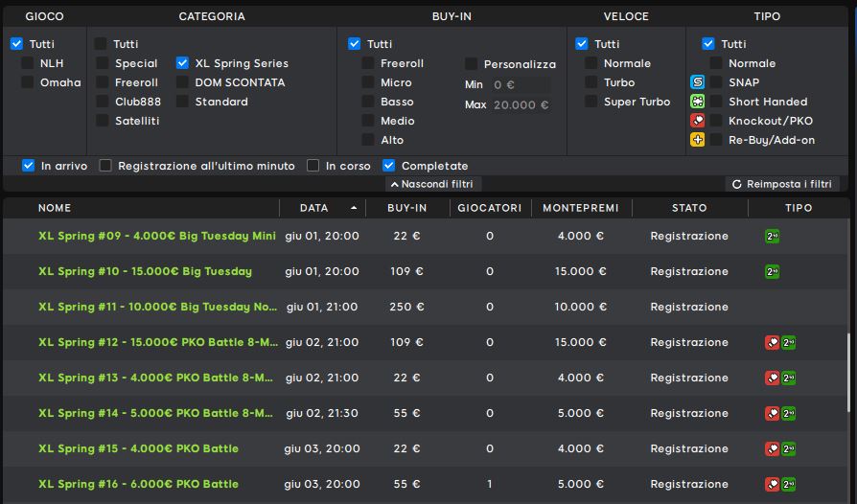Click the tournament list vertical scrollbar
857x504 pixels.
point(848,372)
